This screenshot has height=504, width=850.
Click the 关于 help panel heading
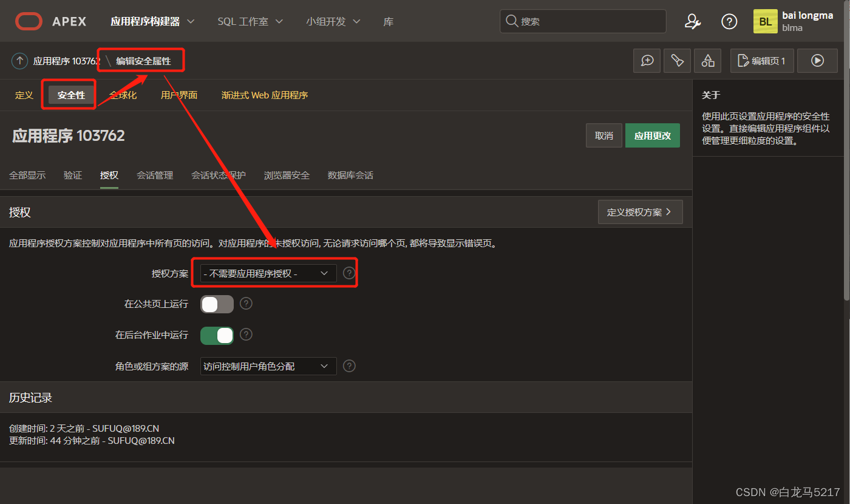click(711, 95)
